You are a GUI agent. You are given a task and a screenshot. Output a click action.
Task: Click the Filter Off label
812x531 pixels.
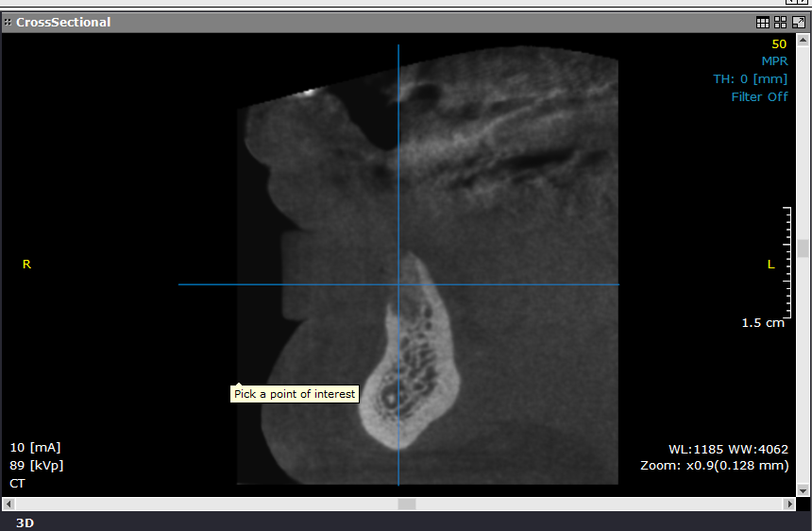point(759,97)
